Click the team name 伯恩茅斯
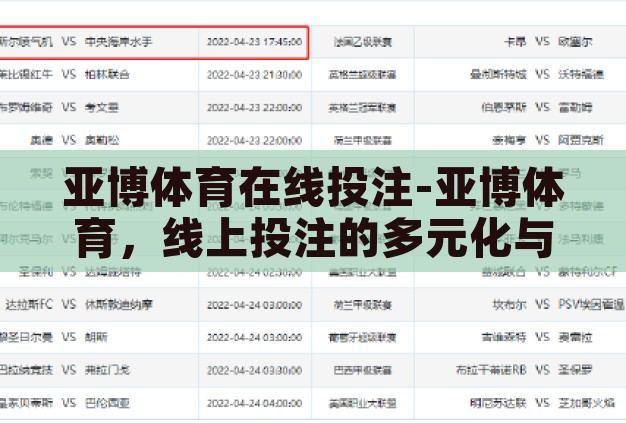 504,107
